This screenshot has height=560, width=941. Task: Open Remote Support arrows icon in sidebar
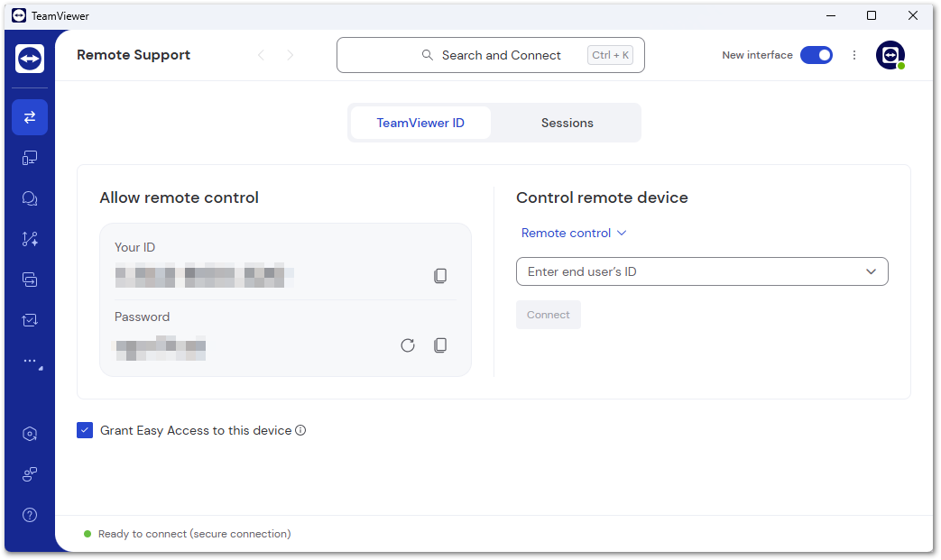pos(30,117)
